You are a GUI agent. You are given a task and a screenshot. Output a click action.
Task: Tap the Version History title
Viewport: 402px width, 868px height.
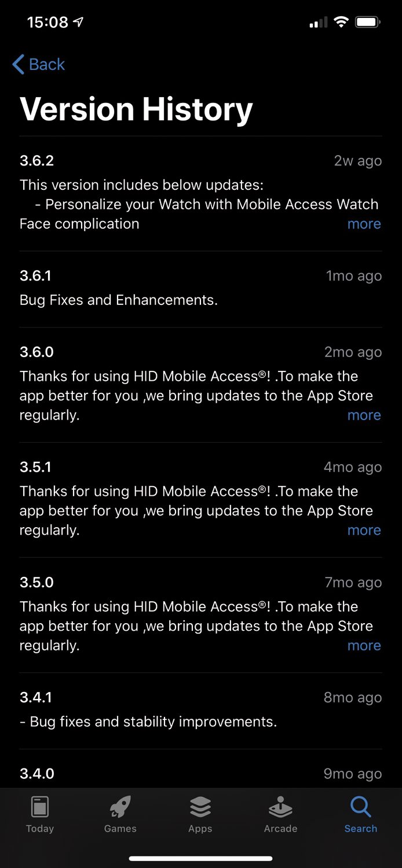tap(136, 109)
